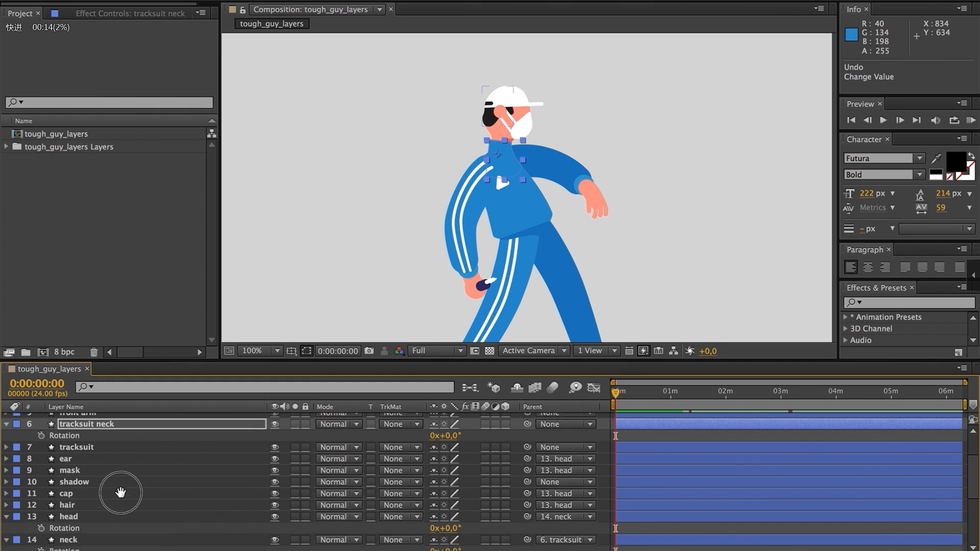This screenshot has height=551, width=980.
Task: Enable frame blending for timeline layers
Action: 534,388
